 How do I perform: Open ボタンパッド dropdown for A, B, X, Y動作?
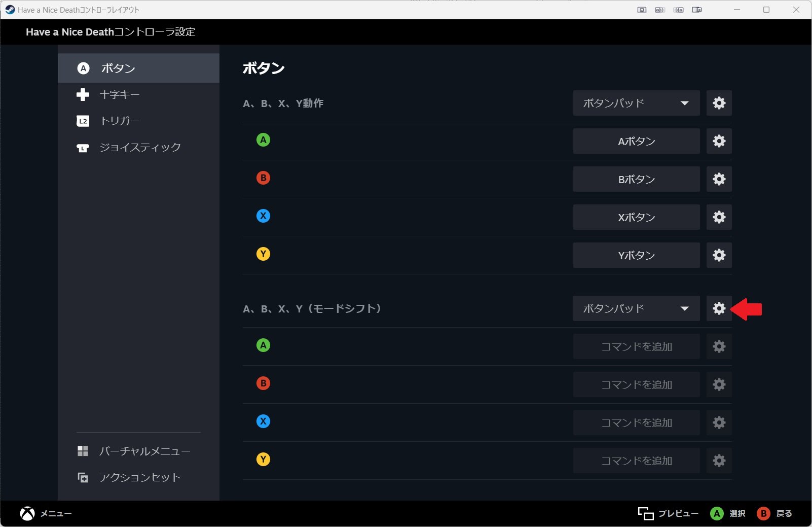pyautogui.click(x=636, y=103)
